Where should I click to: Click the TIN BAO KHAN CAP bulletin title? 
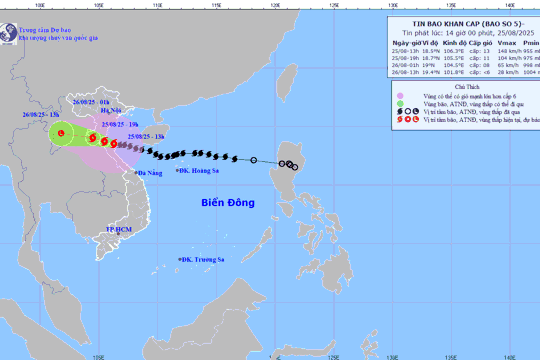468,24
